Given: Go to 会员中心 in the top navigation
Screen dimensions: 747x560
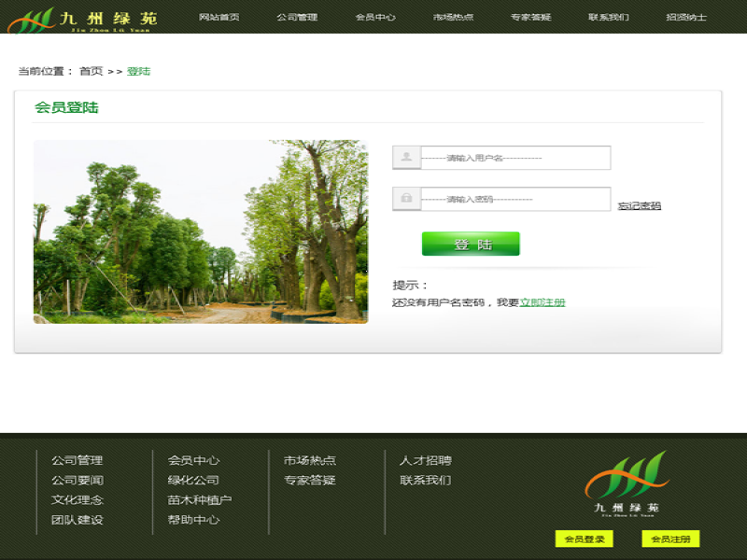Looking at the screenshot, I should 375,18.
